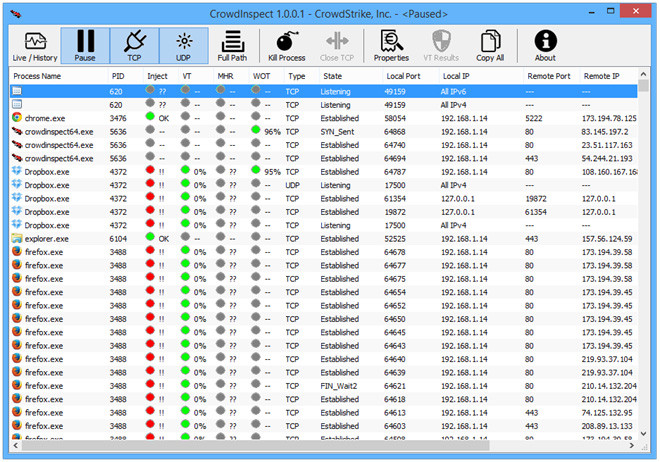The image size is (660, 462).
Task: Select crowdinspect64.exe row with SYN_Sent state
Action: click(323, 132)
